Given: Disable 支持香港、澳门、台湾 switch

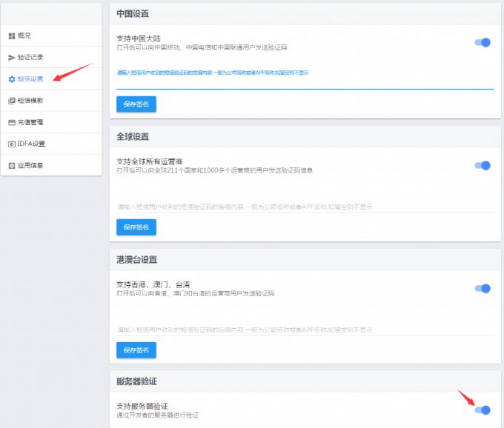Looking at the screenshot, I should coord(483,288).
